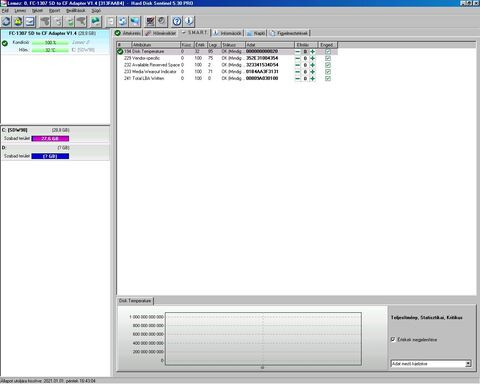
Task: Open the Riport menu
Action: click(55, 10)
